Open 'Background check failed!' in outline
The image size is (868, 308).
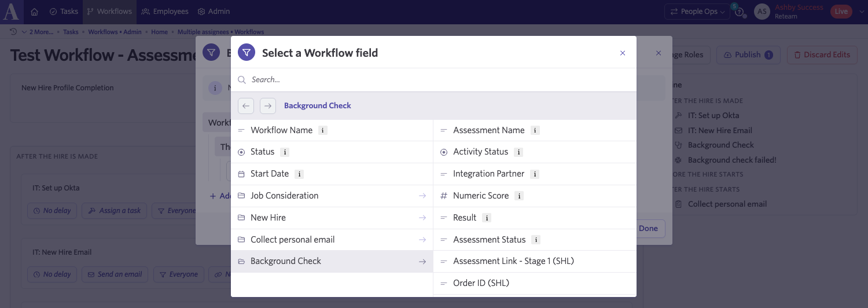coord(732,160)
